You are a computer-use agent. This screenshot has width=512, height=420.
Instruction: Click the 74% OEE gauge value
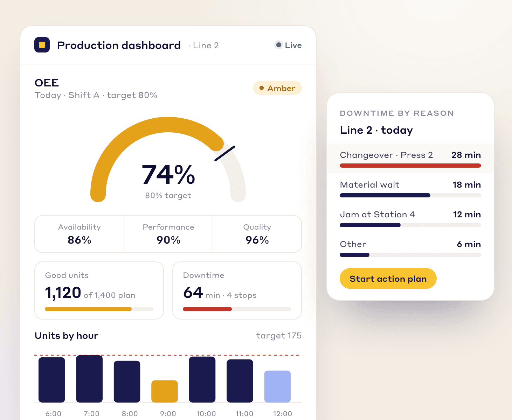pos(168,174)
